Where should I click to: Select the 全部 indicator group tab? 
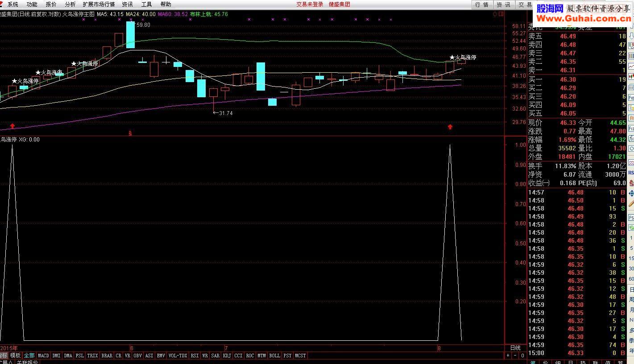point(29,356)
